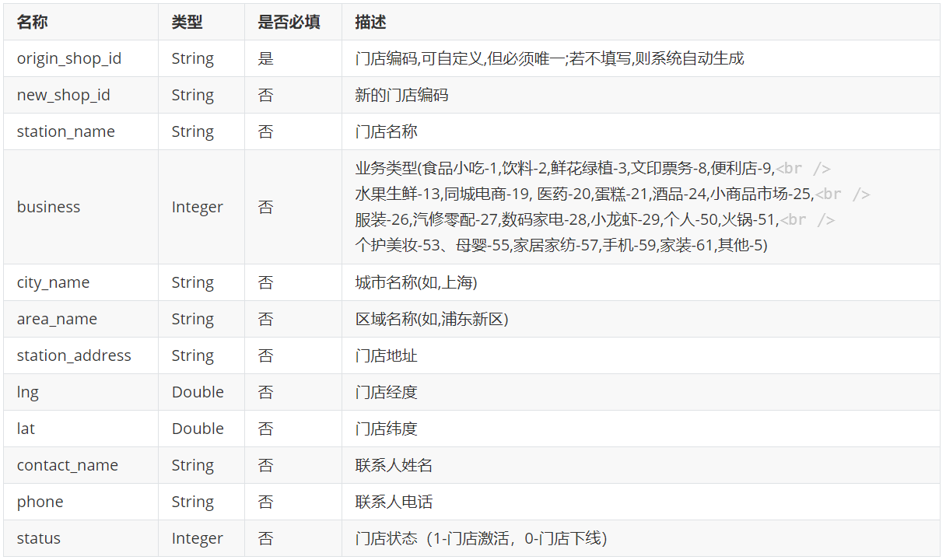946x560 pixels.
Task: Click the 是 required value for origin_shop_id
Action: click(x=266, y=58)
